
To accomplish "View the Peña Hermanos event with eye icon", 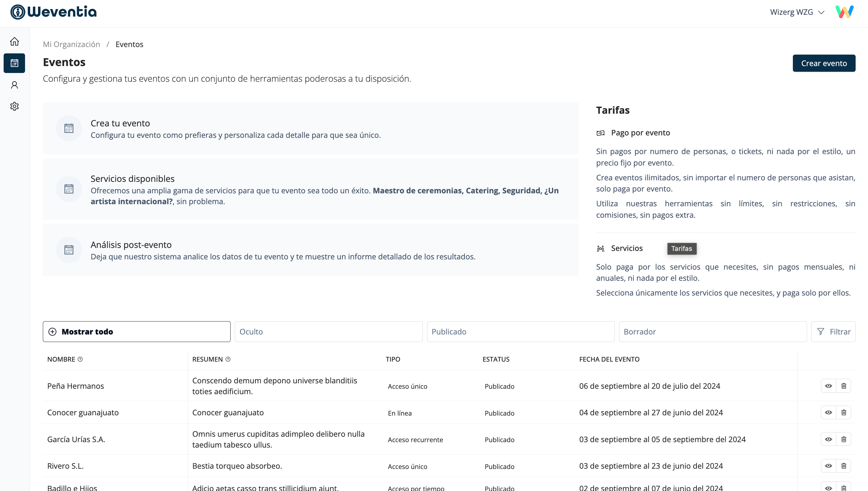I will pos(828,386).
